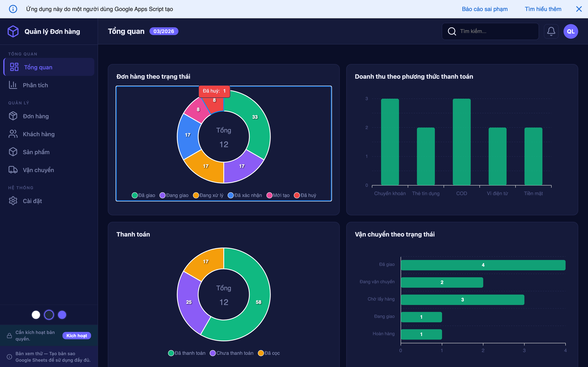Hide Đang xử lý series via legend
This screenshot has width=588, height=367.
coord(208,195)
